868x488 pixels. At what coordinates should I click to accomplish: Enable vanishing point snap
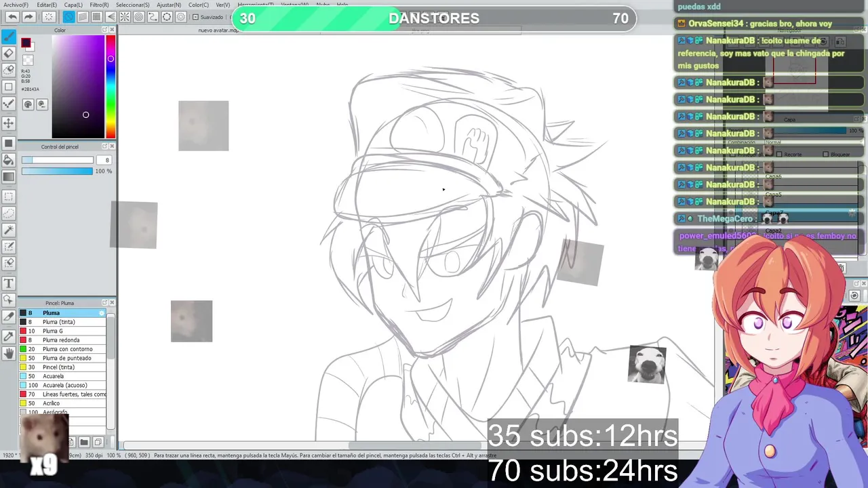click(x=111, y=17)
